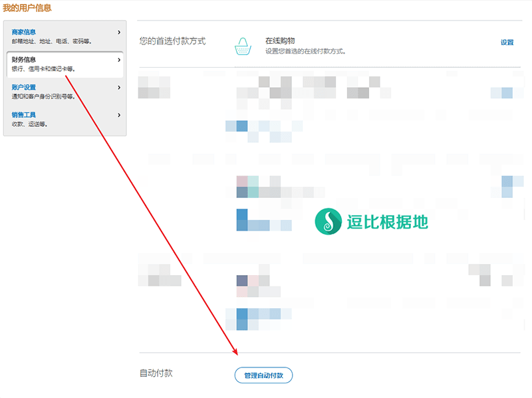Click the 我的用户信息 page heading
Screen dimensions: 532x398
27,9
